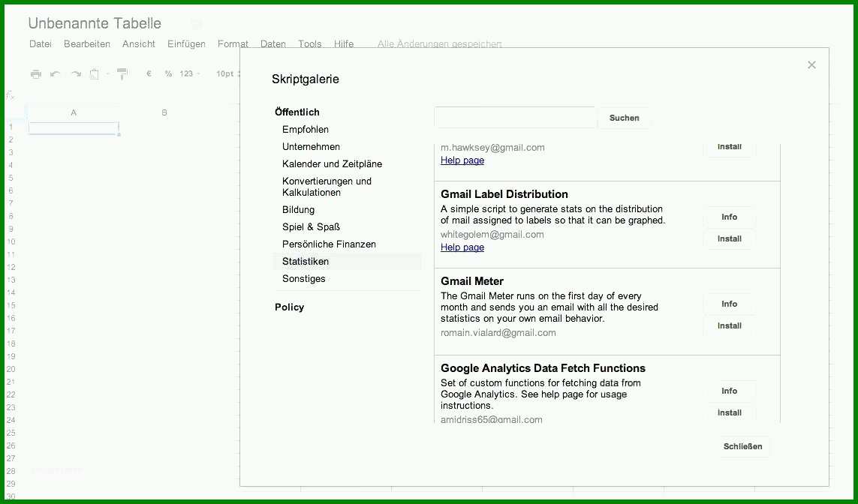Select Persönliche Finanzen category
Viewport: 858px width, 504px height.
329,244
